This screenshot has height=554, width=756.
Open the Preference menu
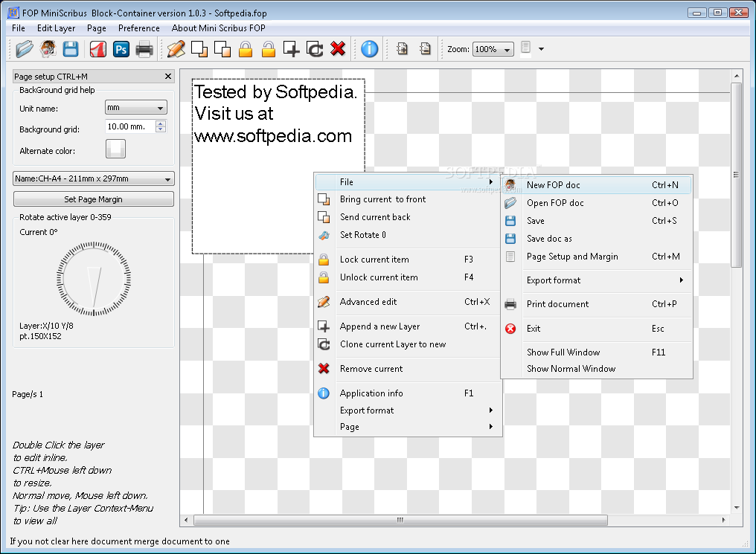(x=139, y=28)
